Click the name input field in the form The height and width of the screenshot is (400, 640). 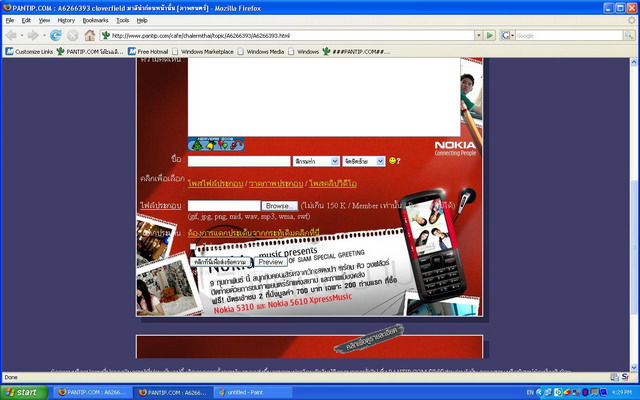coord(239,161)
